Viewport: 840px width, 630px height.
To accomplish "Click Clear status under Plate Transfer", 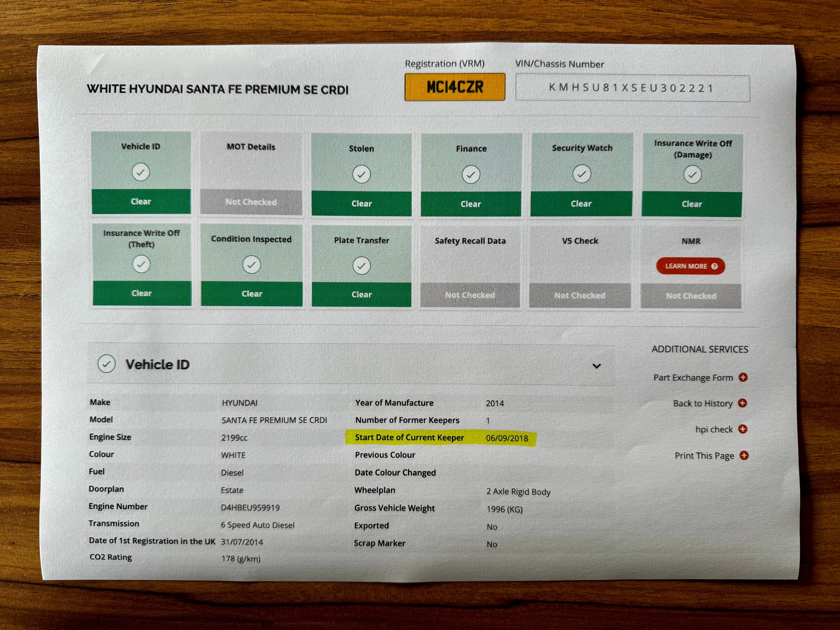I will [x=362, y=294].
